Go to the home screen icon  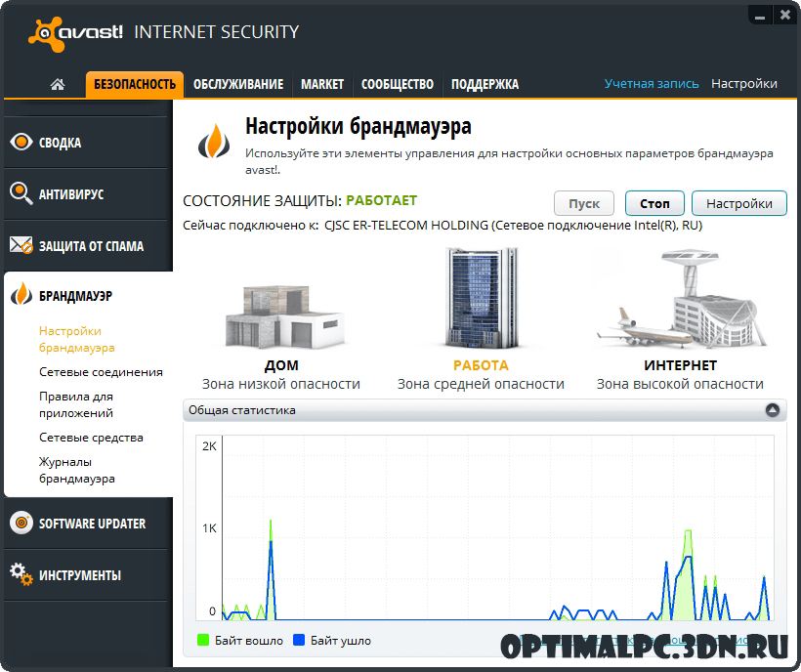coord(58,84)
